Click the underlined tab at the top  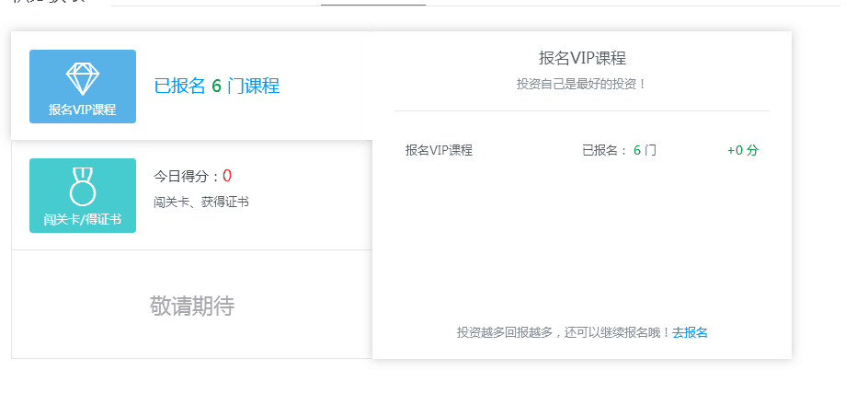372,4
